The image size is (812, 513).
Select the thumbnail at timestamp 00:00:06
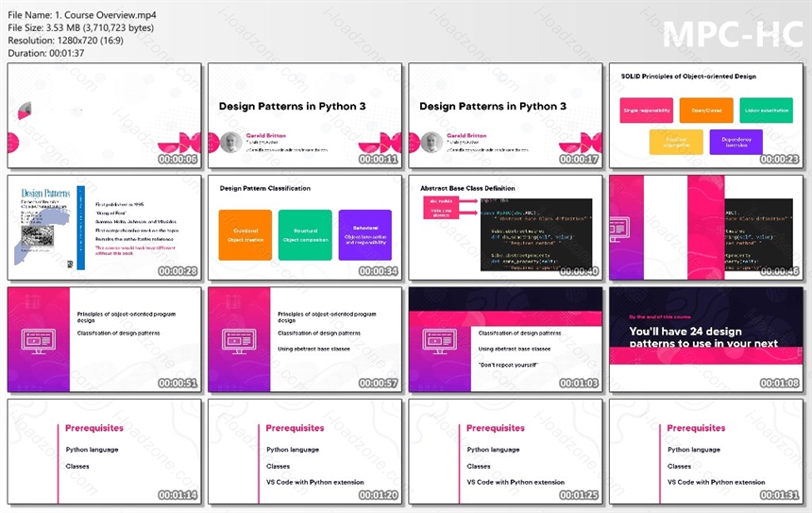(104, 115)
